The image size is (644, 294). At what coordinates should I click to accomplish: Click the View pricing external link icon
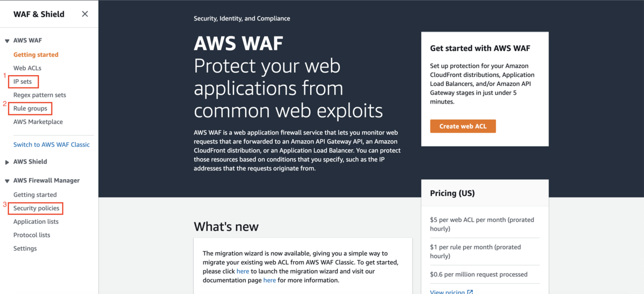coord(470,292)
